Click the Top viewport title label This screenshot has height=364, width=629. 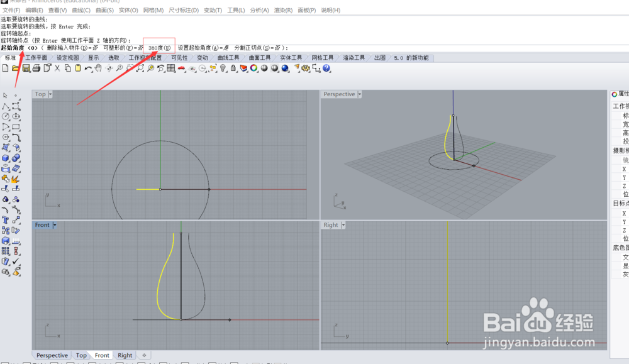pos(40,94)
